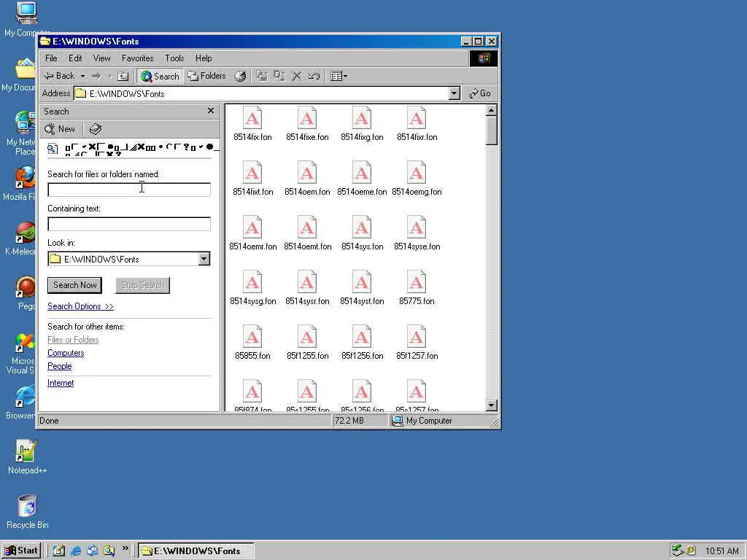This screenshot has width=747, height=560.
Task: Select the 85775.fon font file
Action: (417, 289)
